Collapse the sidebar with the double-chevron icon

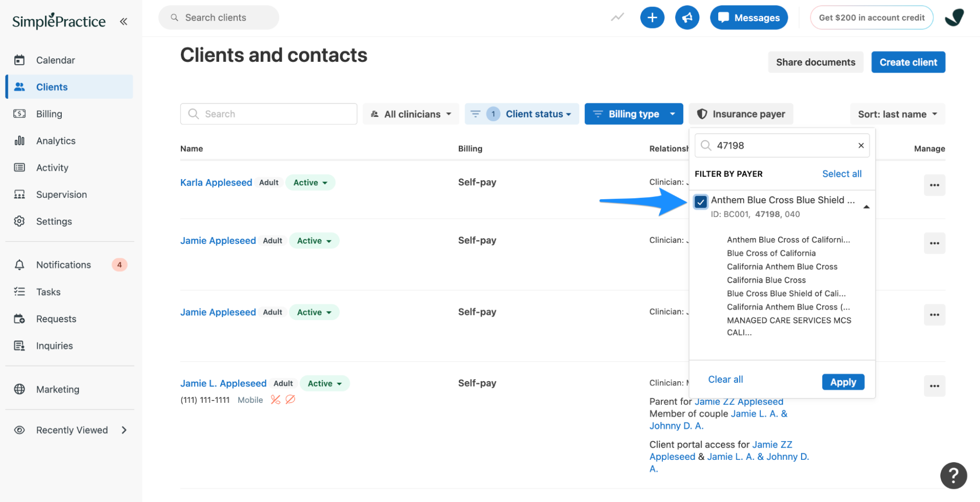coord(124,21)
